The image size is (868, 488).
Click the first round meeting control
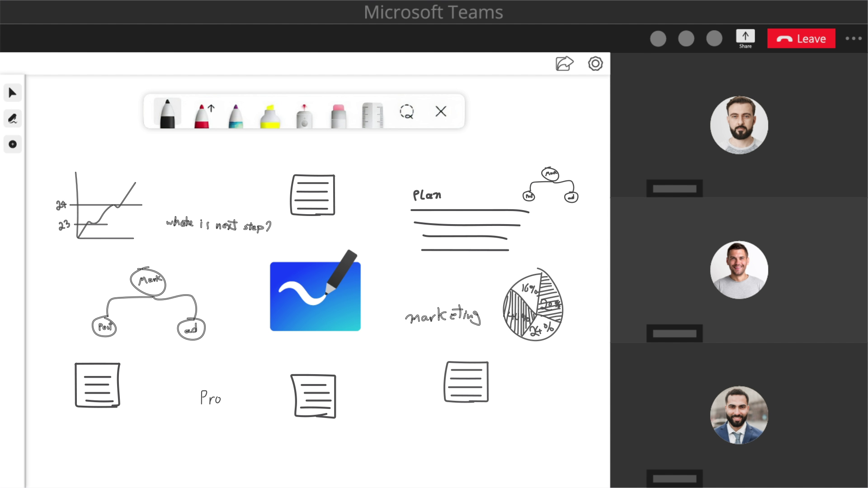tap(658, 38)
